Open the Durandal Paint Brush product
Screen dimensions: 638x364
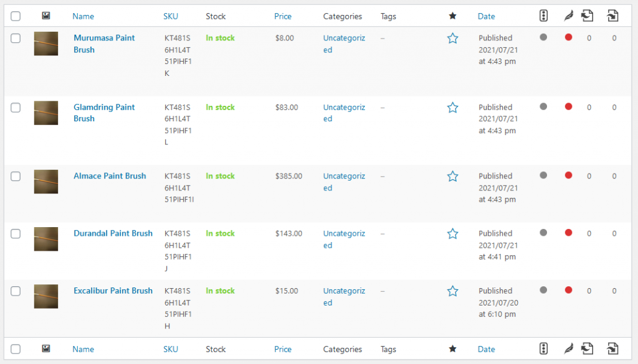coord(113,233)
